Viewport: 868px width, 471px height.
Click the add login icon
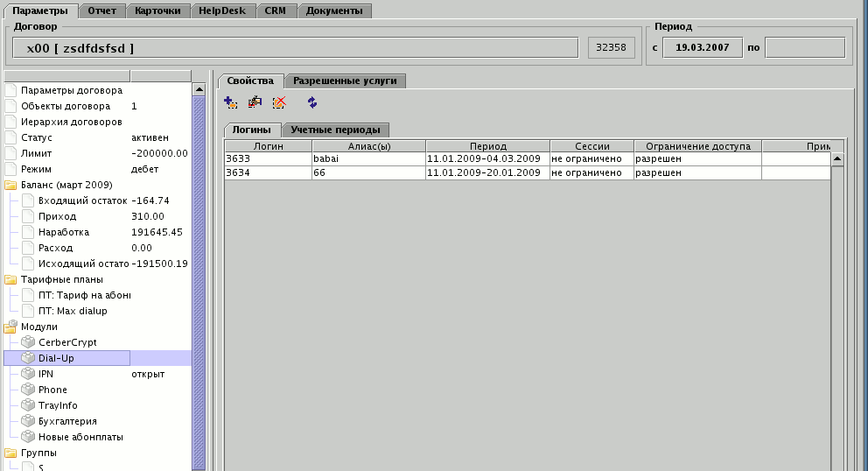click(230, 102)
